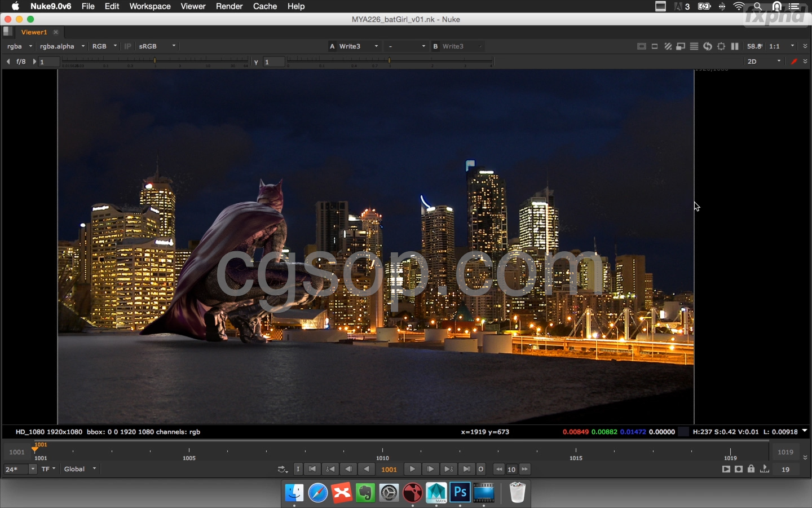Open the rgba channel set dropdown
Image resolution: width=812 pixels, height=508 pixels.
(20, 46)
